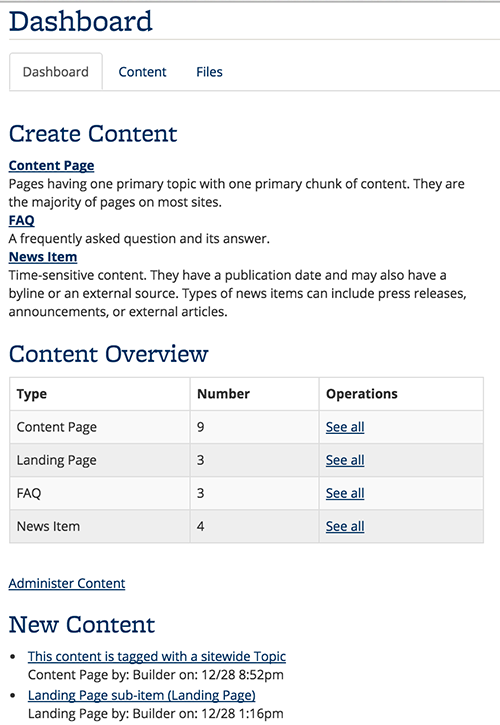The width and height of the screenshot is (500, 725).
Task: Follow the News Item creation link
Action: 43,257
